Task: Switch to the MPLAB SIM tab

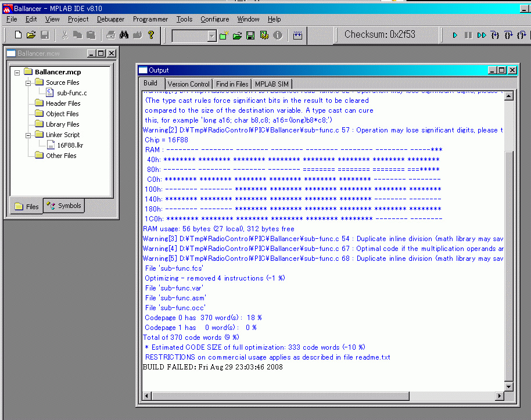Action: pos(271,84)
